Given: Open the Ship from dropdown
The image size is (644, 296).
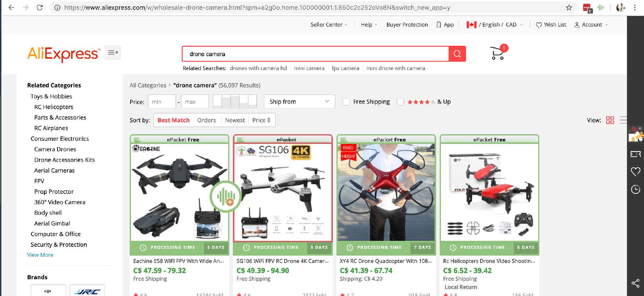Looking at the screenshot, I should click(300, 102).
